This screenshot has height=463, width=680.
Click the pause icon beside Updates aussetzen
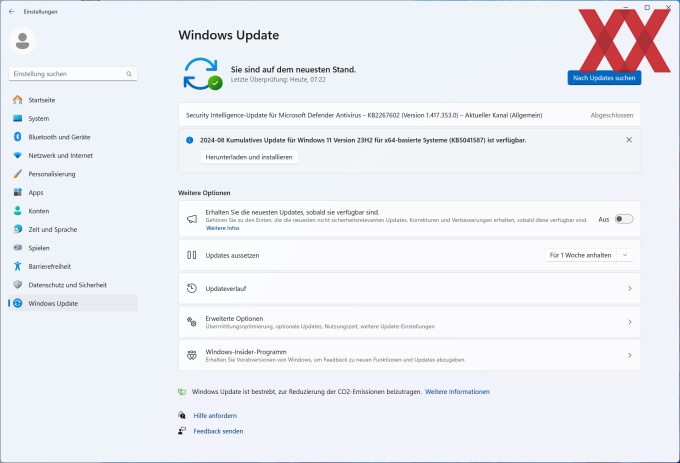(192, 255)
